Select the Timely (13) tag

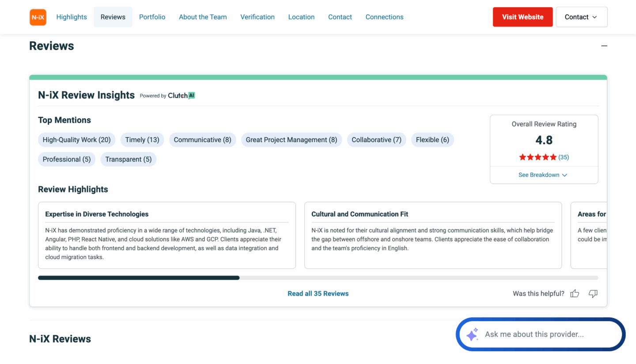[142, 140]
